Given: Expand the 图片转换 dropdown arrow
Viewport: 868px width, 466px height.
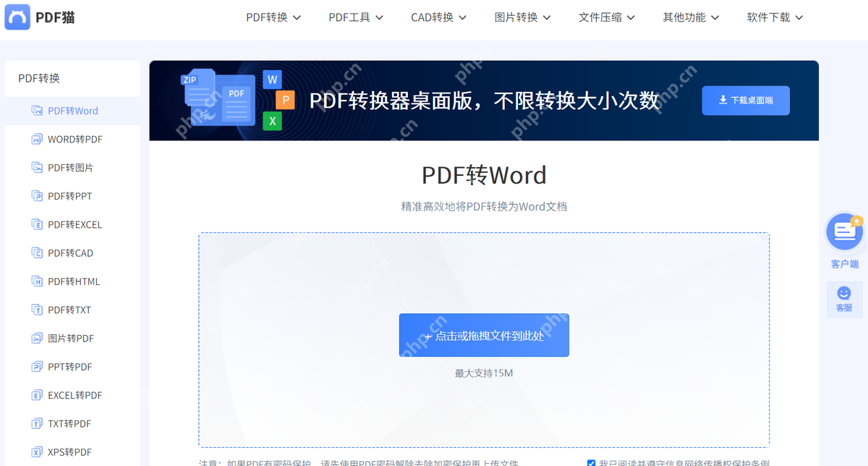Looking at the screenshot, I should pos(546,17).
